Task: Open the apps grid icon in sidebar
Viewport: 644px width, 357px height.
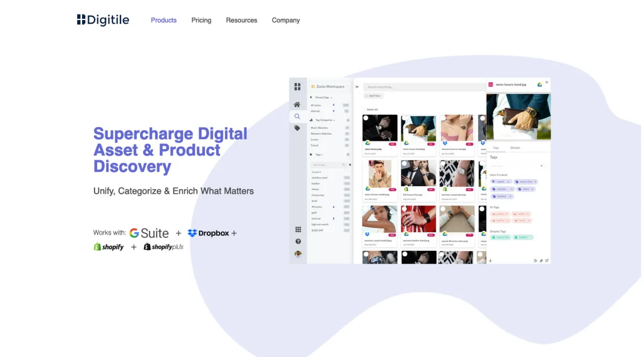Action: click(x=298, y=229)
